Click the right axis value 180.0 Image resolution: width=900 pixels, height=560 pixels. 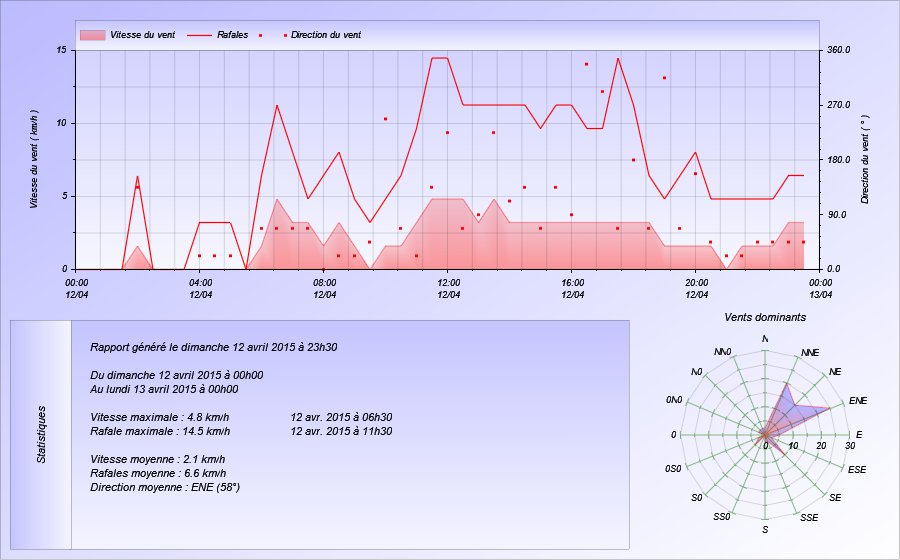[x=839, y=160]
